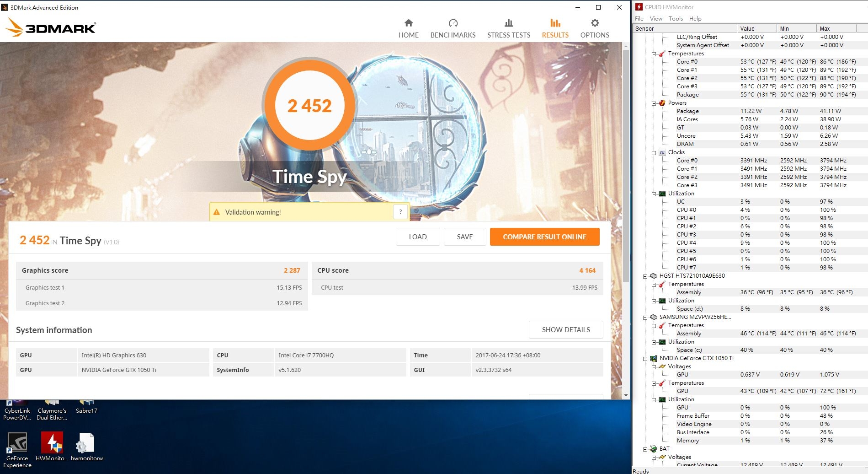Click the GeForce Experience desktop icon

point(17,450)
